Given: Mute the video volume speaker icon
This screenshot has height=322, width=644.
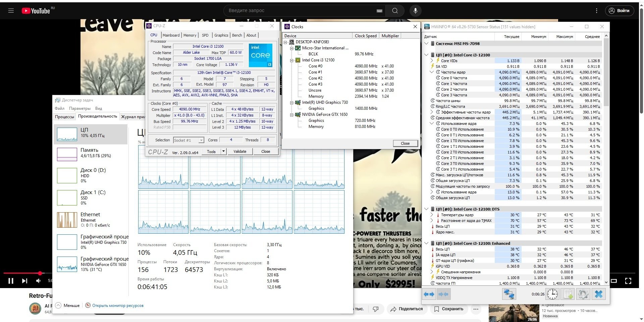Looking at the screenshot, I should (39, 281).
